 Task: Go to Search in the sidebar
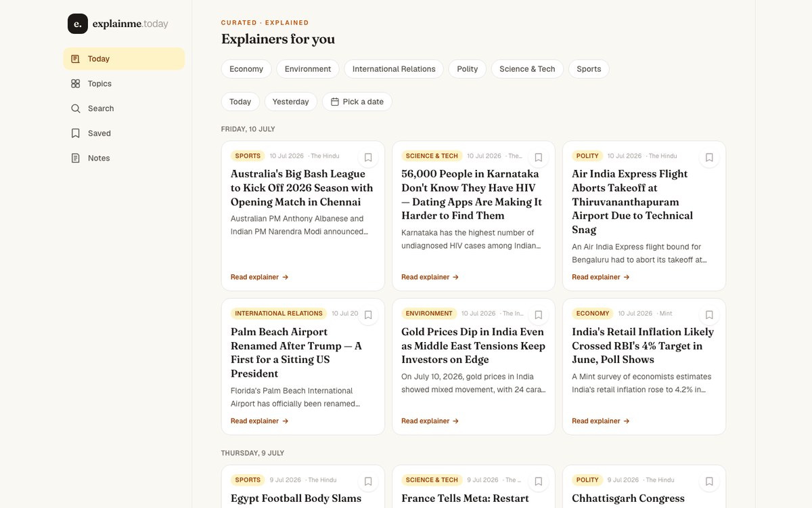pos(124,108)
